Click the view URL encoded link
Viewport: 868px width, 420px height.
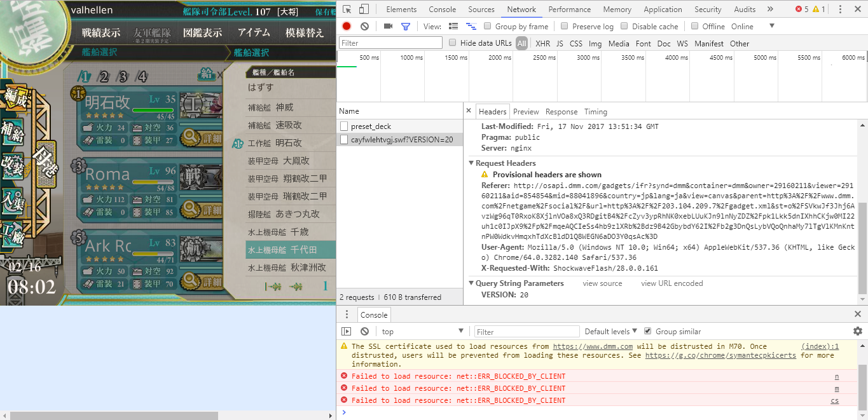coord(672,283)
